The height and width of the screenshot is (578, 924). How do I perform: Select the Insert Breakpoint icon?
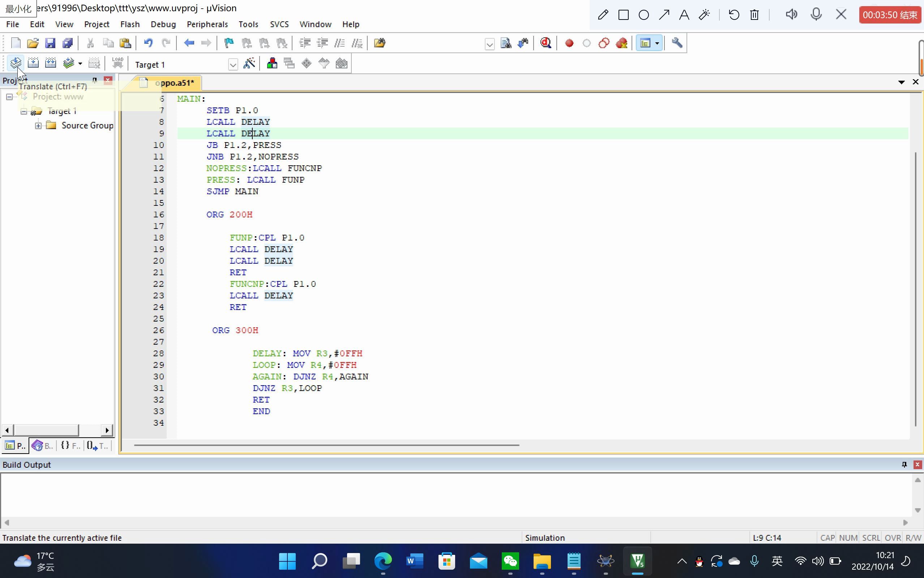tap(569, 43)
